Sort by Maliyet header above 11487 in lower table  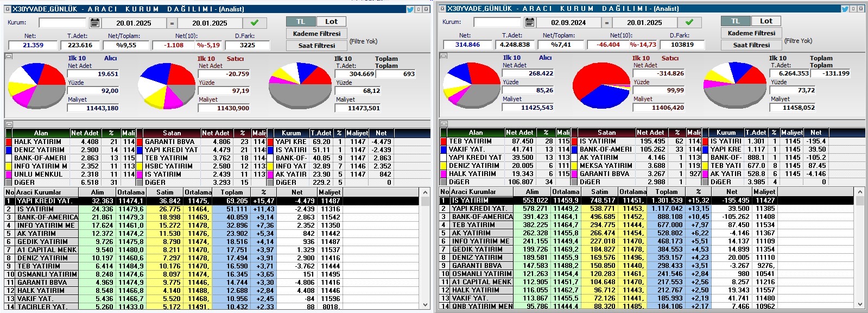click(330, 192)
